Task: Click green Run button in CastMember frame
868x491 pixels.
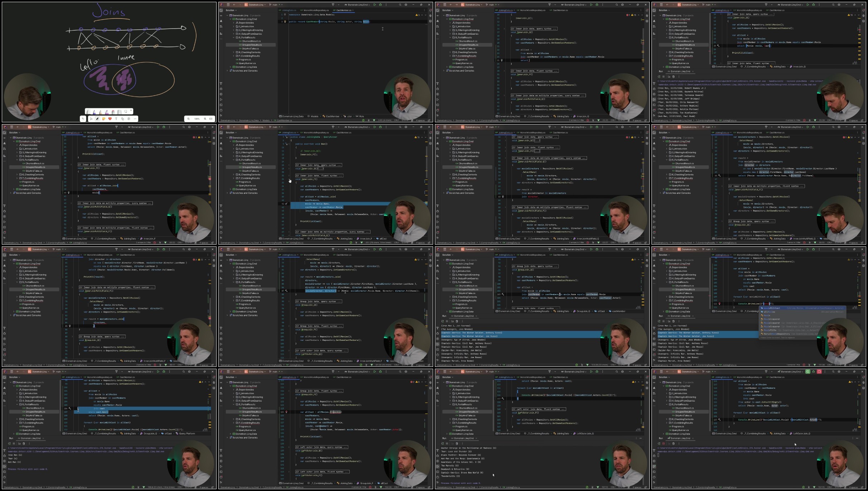Action: (375, 5)
